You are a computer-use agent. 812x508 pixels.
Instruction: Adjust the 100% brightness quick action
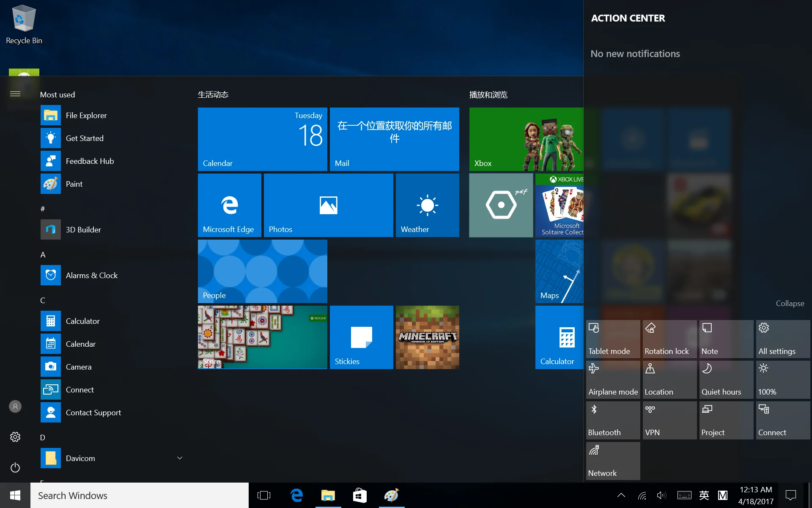[x=782, y=380]
